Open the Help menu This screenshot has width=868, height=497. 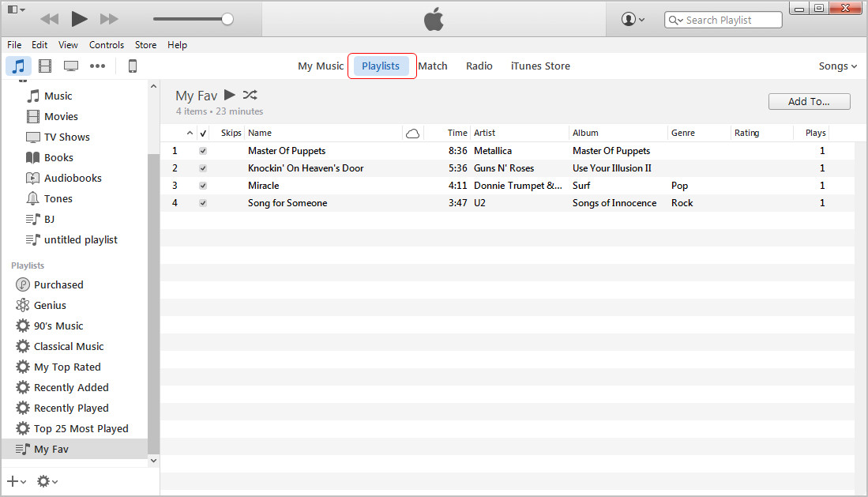click(x=177, y=45)
